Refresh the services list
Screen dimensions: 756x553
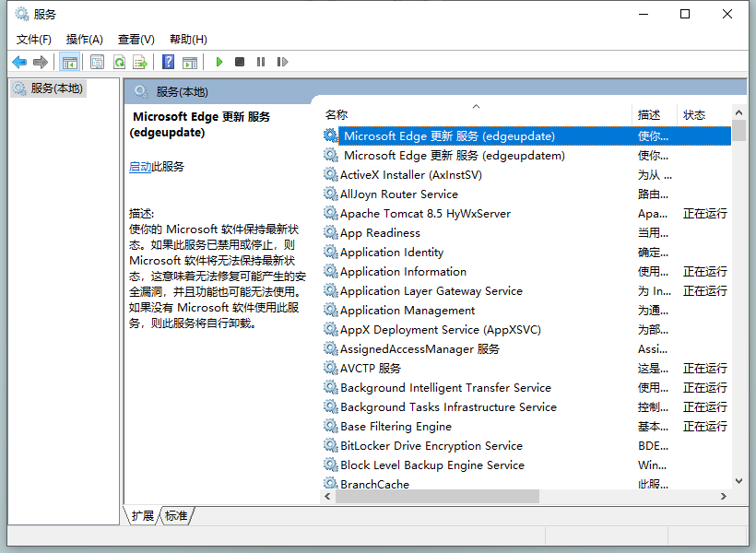pyautogui.click(x=120, y=62)
